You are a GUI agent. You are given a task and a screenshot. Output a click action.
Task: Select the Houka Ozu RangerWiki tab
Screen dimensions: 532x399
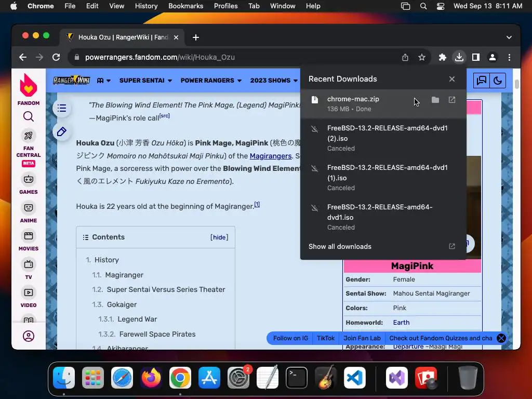click(122, 37)
